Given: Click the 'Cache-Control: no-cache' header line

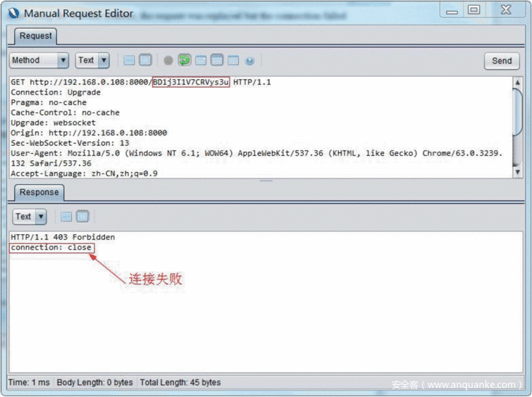Looking at the screenshot, I should click(x=65, y=113).
